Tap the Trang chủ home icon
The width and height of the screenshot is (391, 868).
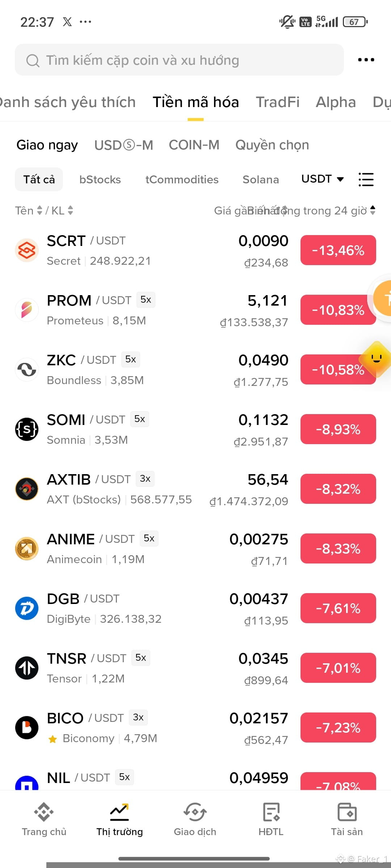point(44,812)
